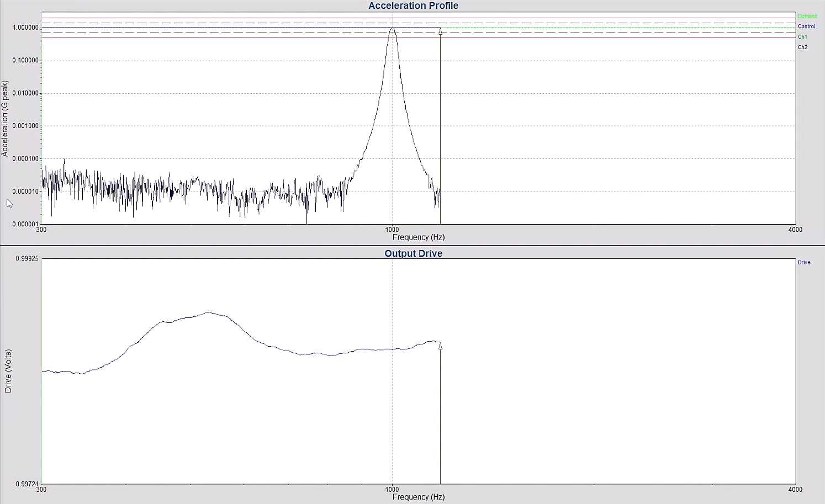This screenshot has height=504, width=825.
Task: Select the Frequency (Hz) axis label on top chart
Action: coord(418,237)
